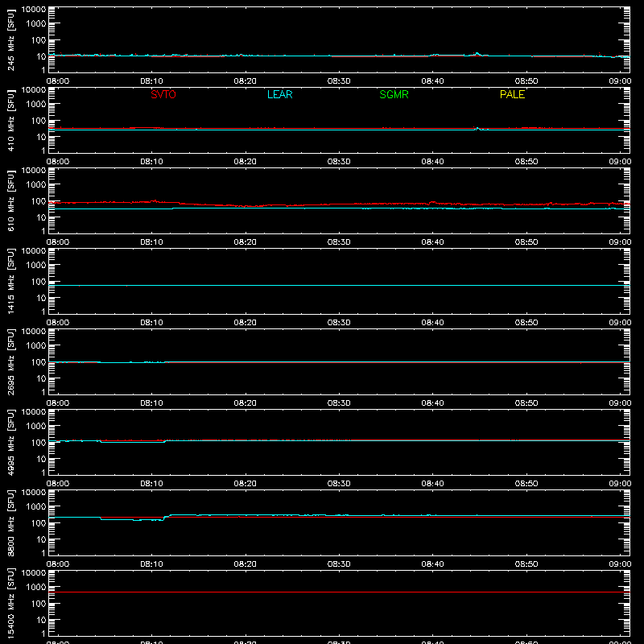
Task: Click the 08:20 time label under 1415 MHz panel
Action: pos(246,323)
